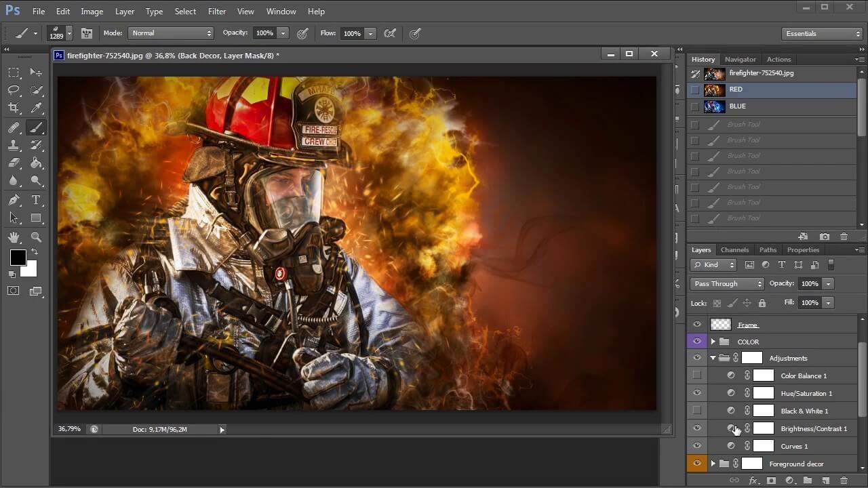Select the Pen tool
This screenshot has height=488, width=868.
pyautogui.click(x=14, y=200)
